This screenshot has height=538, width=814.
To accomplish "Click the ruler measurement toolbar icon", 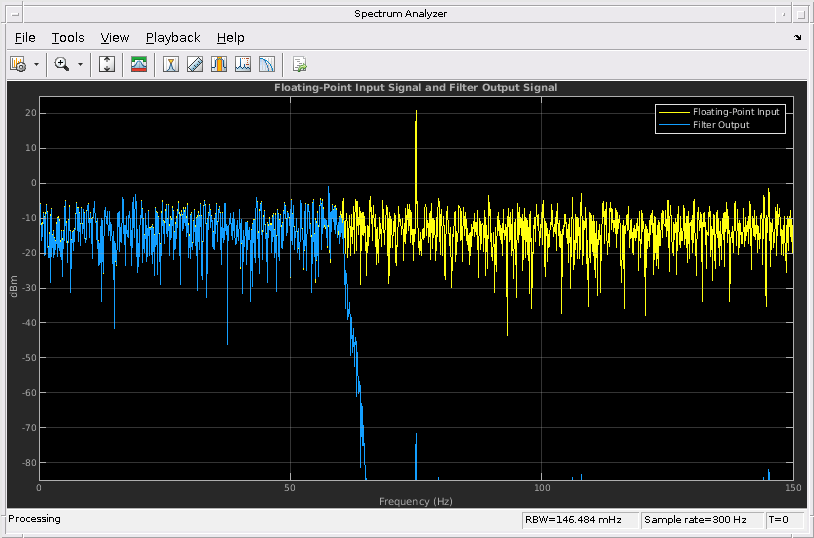I will click(195, 64).
